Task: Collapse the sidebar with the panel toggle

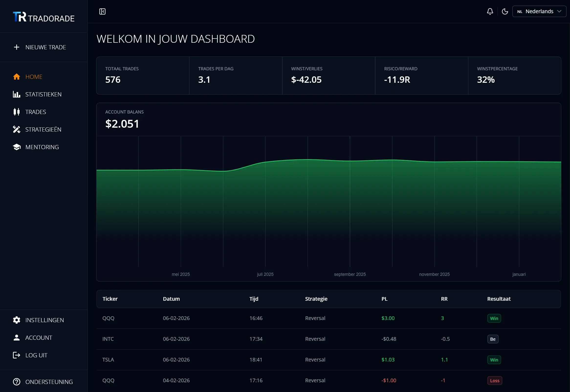Action: coord(102,11)
